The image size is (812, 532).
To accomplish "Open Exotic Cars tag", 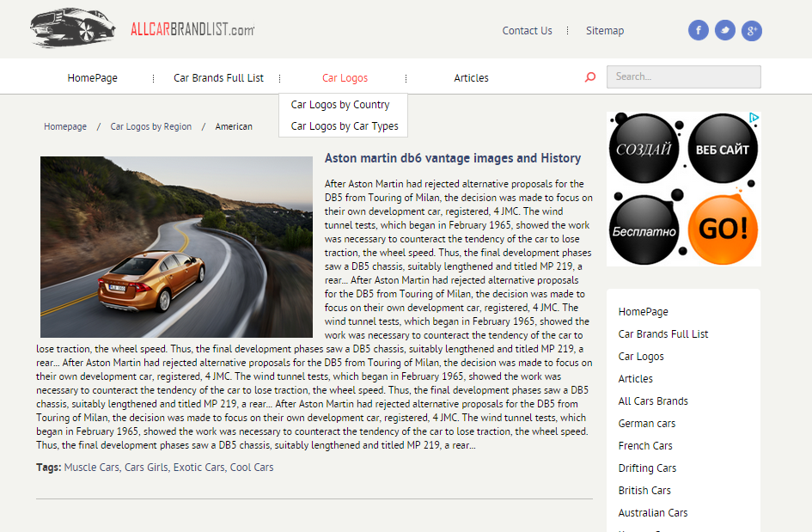I will (199, 468).
